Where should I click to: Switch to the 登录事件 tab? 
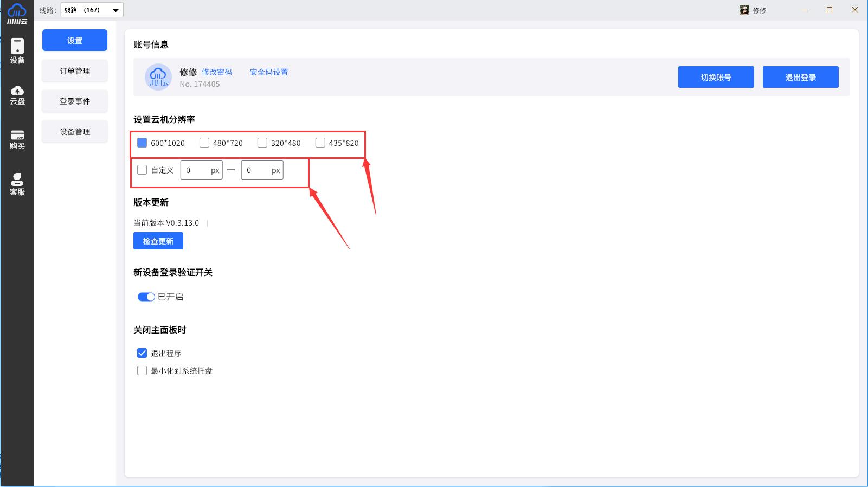[75, 101]
